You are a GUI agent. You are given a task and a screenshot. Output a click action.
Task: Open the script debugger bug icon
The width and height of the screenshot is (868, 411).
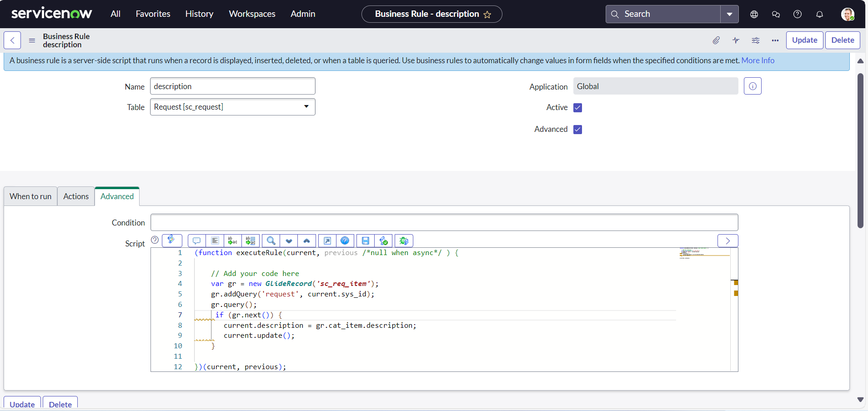click(x=404, y=241)
